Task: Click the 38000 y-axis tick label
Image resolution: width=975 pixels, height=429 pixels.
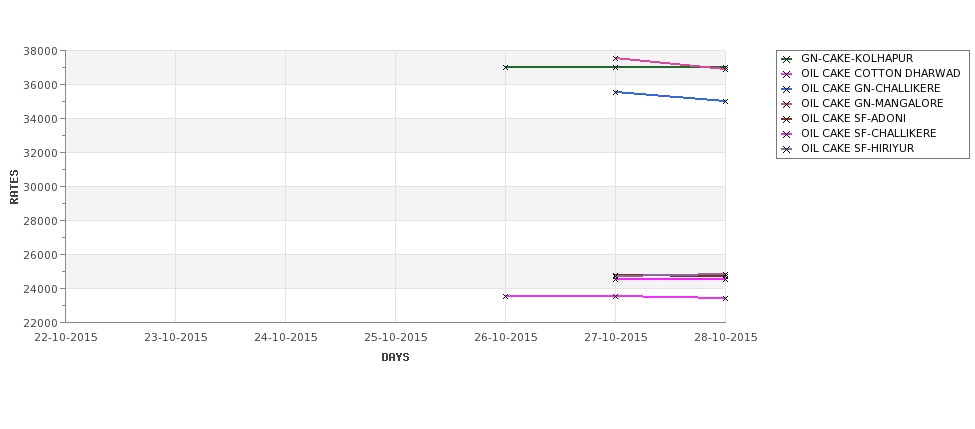Action: [41, 51]
